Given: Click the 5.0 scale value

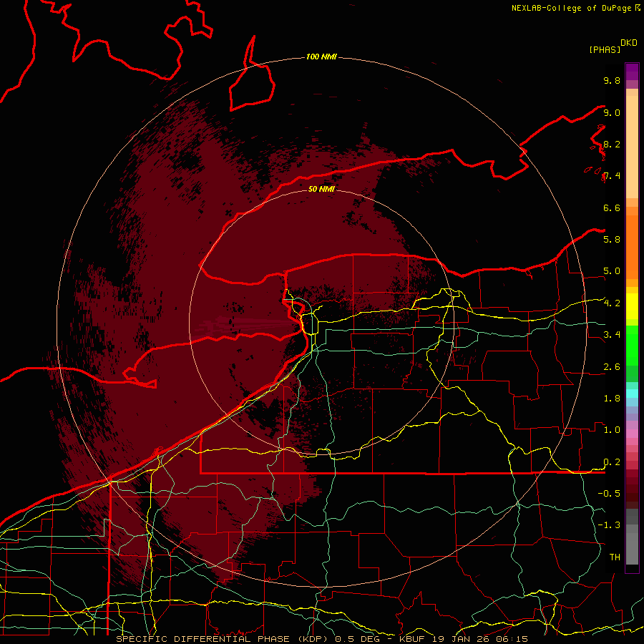Looking at the screenshot, I should (x=612, y=271).
